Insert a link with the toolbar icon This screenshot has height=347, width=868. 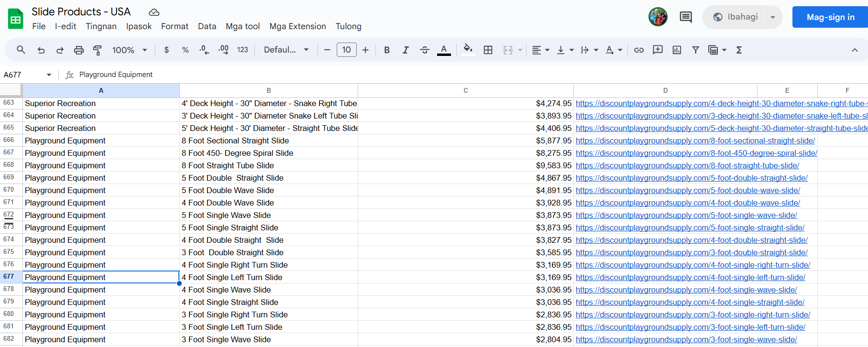click(639, 50)
